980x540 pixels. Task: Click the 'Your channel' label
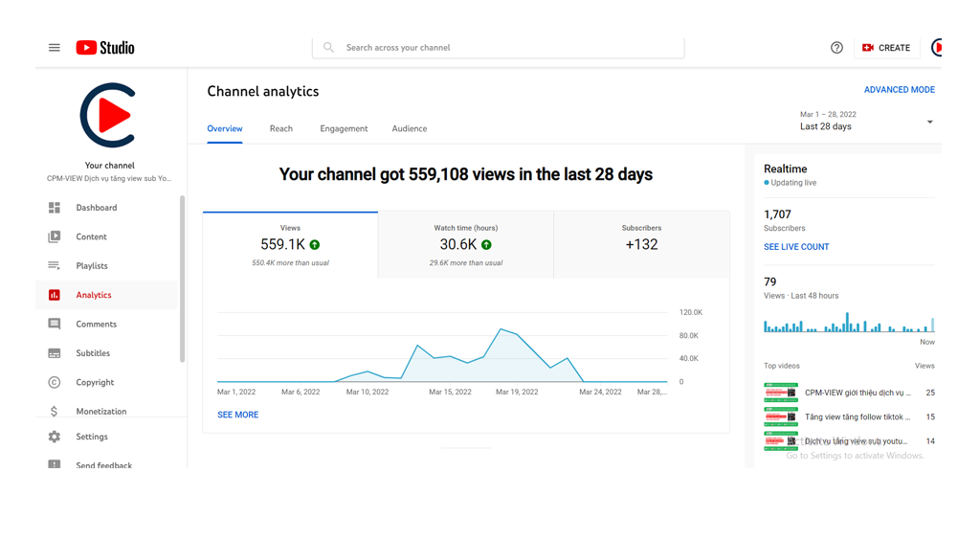[109, 166]
